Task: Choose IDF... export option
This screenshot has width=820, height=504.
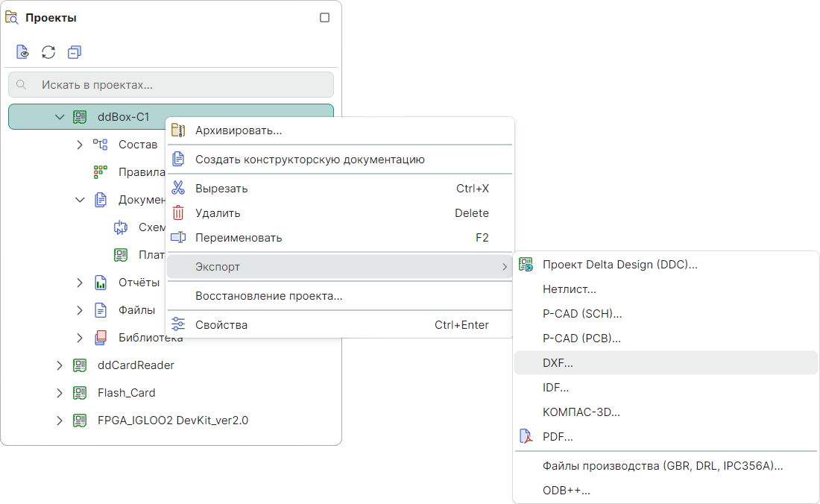Action: [666, 388]
